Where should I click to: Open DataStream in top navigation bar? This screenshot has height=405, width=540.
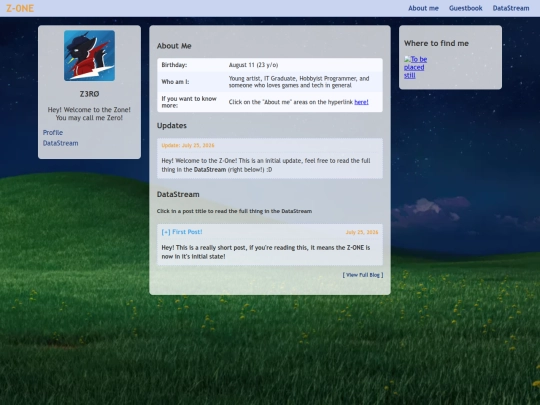(x=511, y=8)
